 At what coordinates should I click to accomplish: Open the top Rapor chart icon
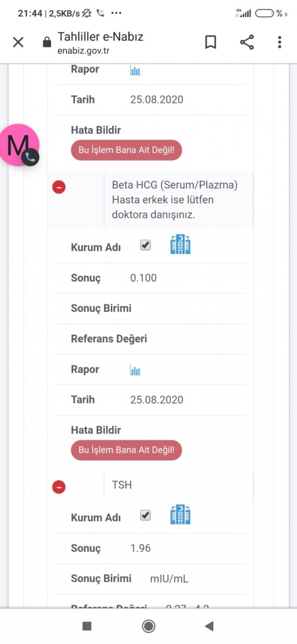pyautogui.click(x=135, y=71)
